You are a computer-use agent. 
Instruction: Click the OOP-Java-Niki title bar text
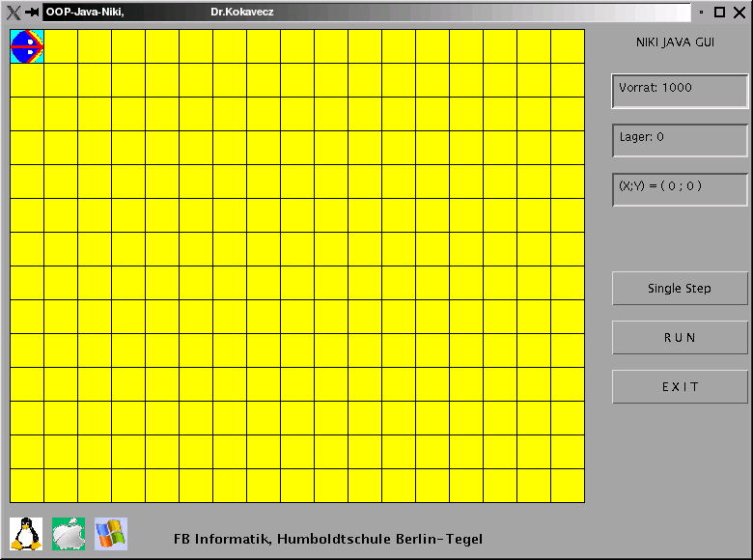click(x=84, y=13)
